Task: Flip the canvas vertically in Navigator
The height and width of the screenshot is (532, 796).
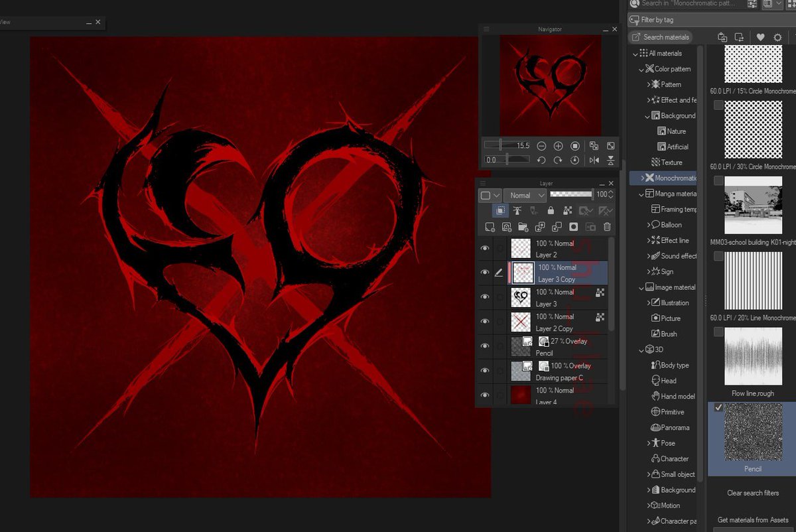Action: [x=610, y=160]
